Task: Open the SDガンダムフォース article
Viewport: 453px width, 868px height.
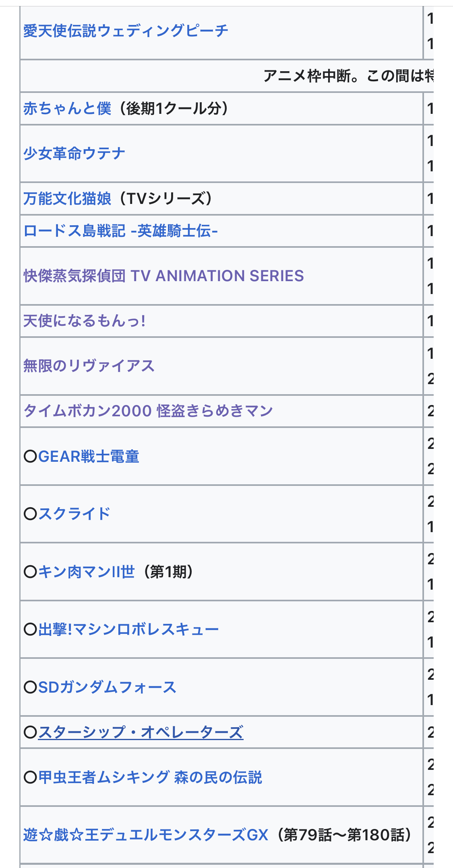Action: (x=107, y=687)
